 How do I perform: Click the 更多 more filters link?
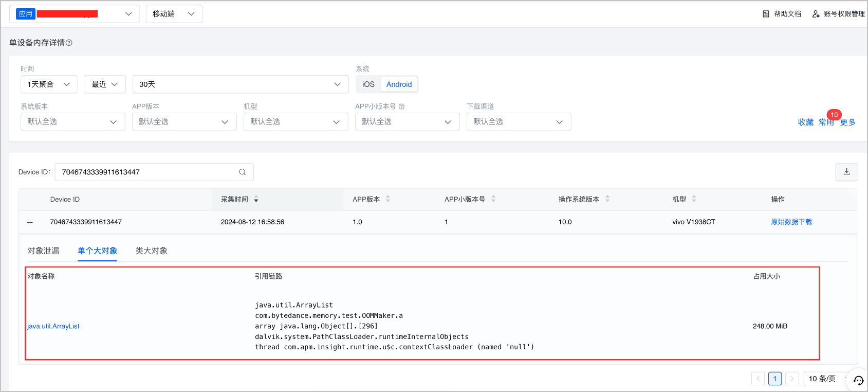click(848, 122)
